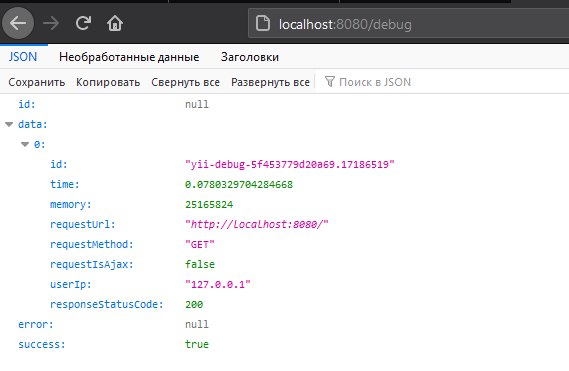Go back using the browser back arrow
This screenshot has height=371, width=569.
[x=18, y=24]
